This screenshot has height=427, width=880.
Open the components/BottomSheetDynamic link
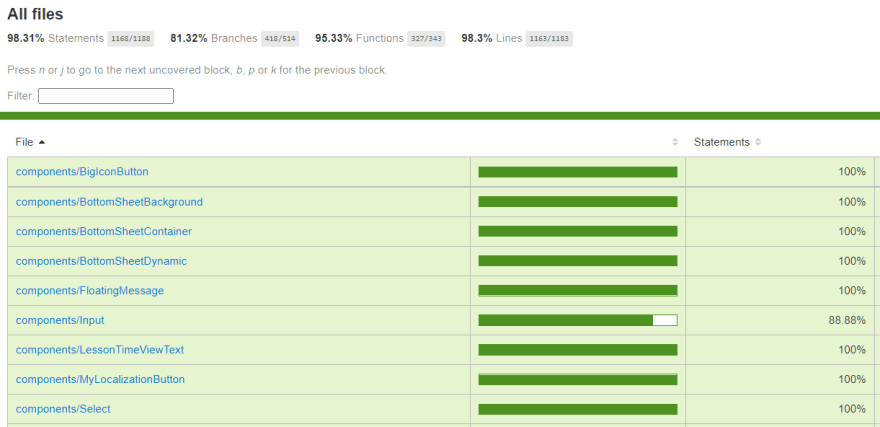pyautogui.click(x=101, y=261)
